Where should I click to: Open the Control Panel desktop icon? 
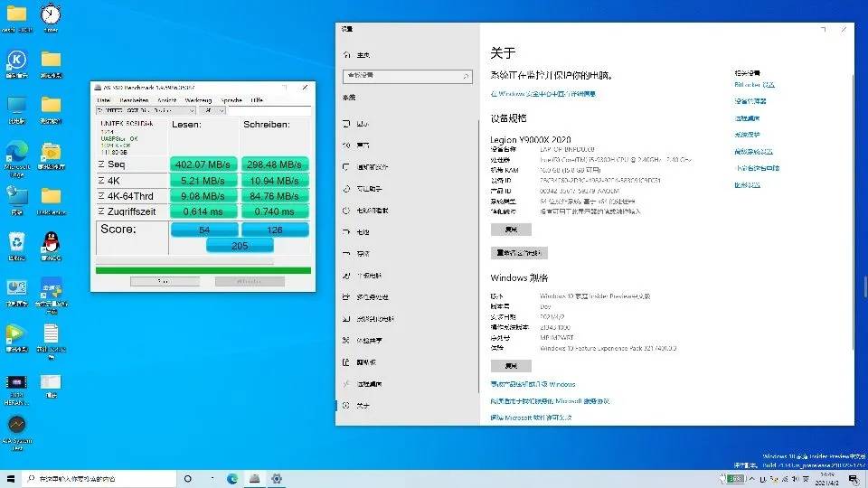click(16, 292)
